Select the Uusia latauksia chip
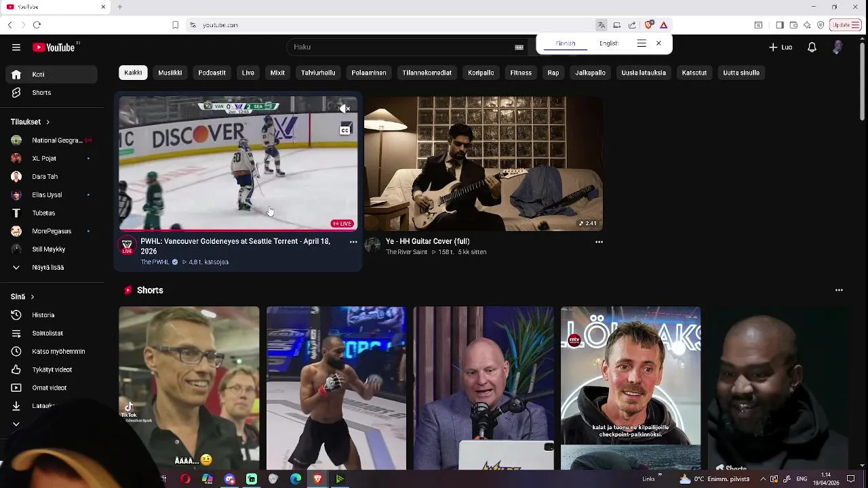The height and width of the screenshot is (488, 868). (644, 73)
